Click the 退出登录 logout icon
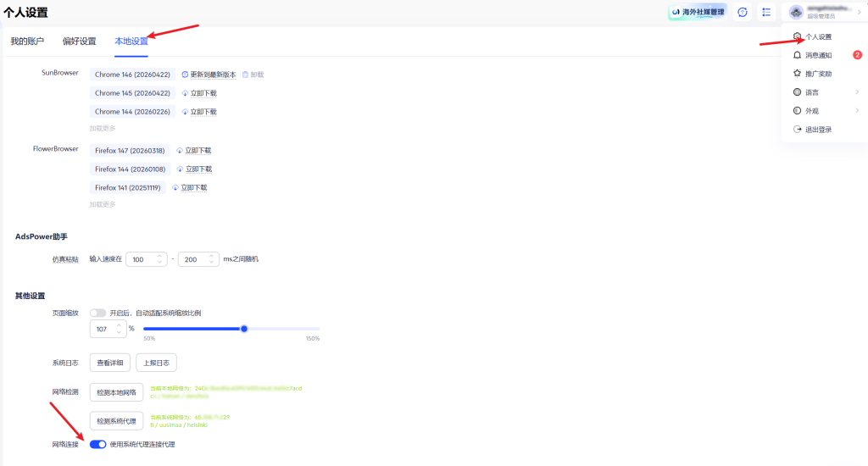Screen dimensions: 868x466 click(x=797, y=130)
